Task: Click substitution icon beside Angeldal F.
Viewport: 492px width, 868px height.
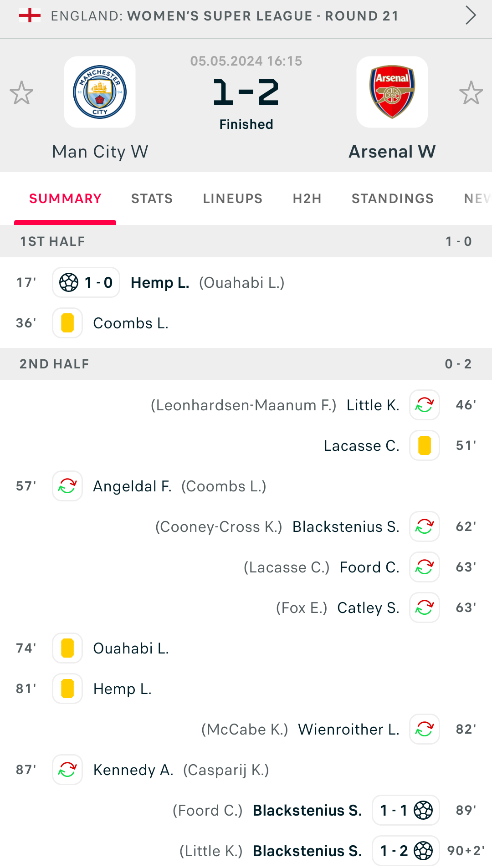Action: (x=67, y=486)
